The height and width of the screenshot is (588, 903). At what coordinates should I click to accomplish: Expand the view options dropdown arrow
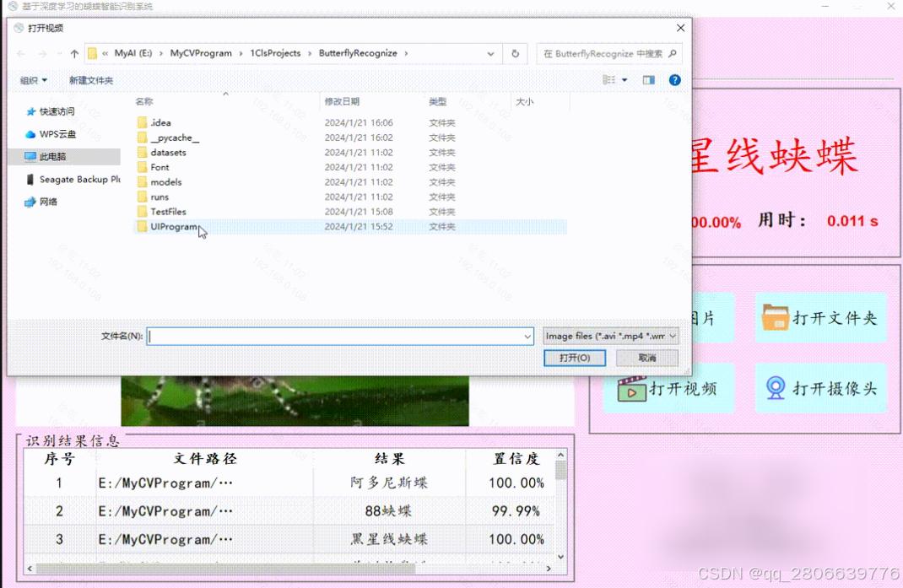(x=625, y=80)
